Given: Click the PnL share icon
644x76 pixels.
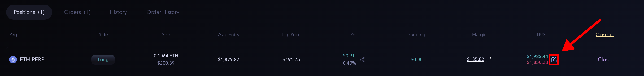Looking at the screenshot, I should pos(362,59).
